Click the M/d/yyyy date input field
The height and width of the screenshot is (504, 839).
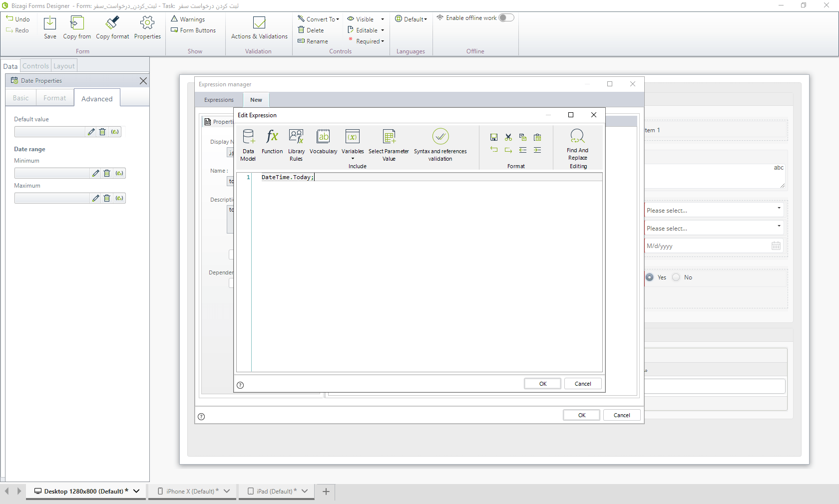[713, 246]
